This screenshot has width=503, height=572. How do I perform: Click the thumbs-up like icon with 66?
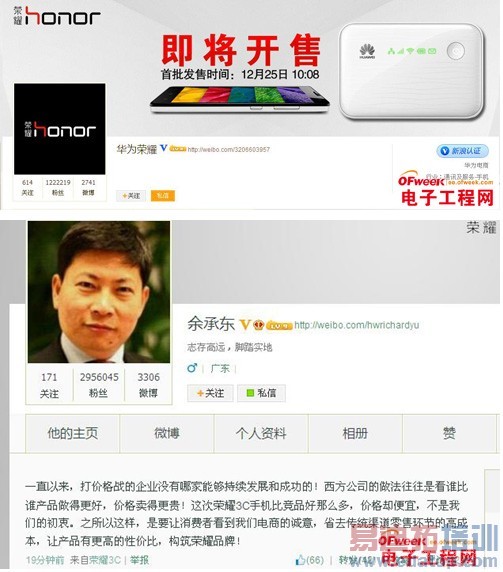[x=300, y=560]
